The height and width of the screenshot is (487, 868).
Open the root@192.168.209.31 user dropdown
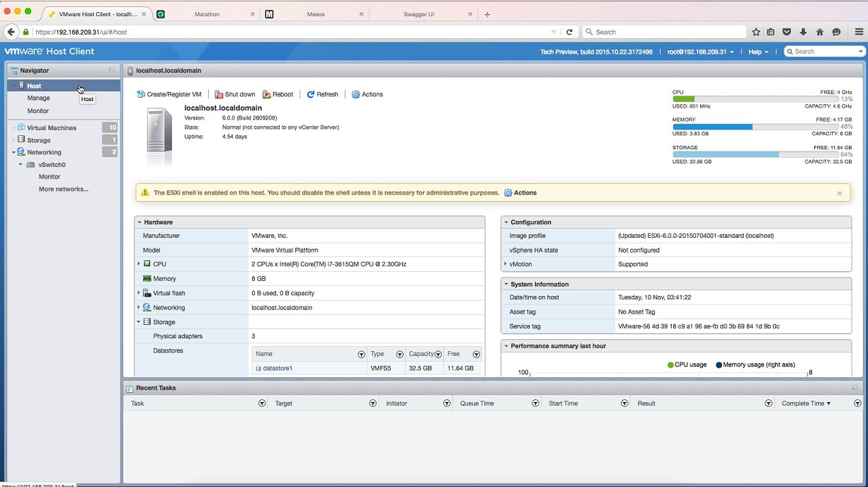(x=700, y=52)
